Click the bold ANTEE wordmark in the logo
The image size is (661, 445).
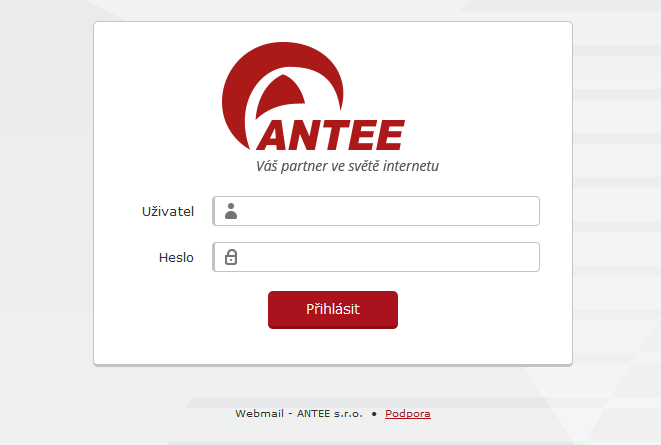point(330,135)
